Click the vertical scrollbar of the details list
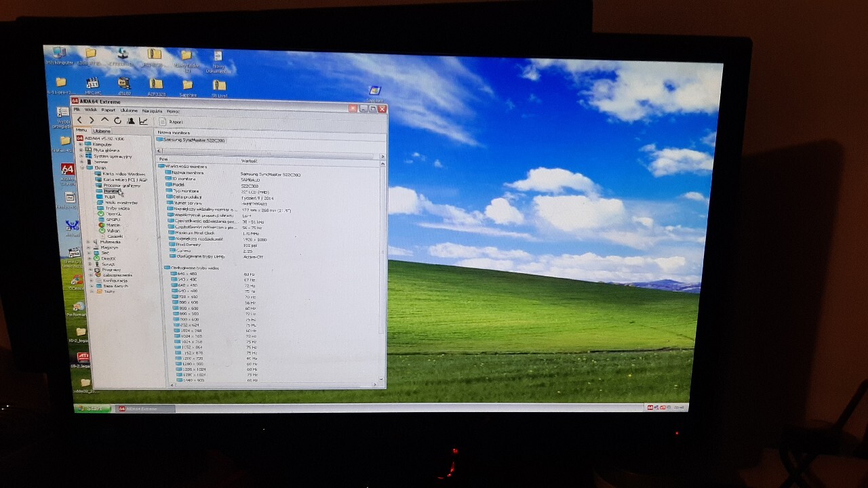The height and width of the screenshot is (488, 868). [382, 272]
